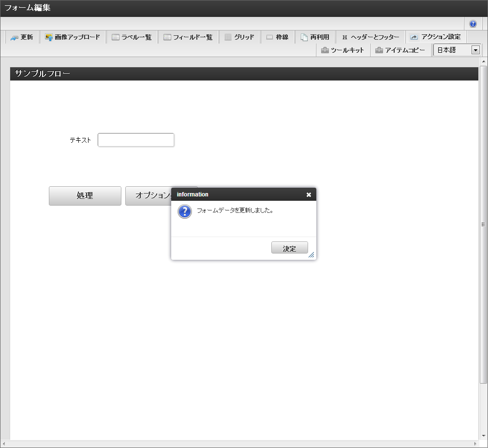The width and height of the screenshot is (488, 448).
Task: Click the right arrow of horizontal scrollbar
Action: click(x=475, y=444)
